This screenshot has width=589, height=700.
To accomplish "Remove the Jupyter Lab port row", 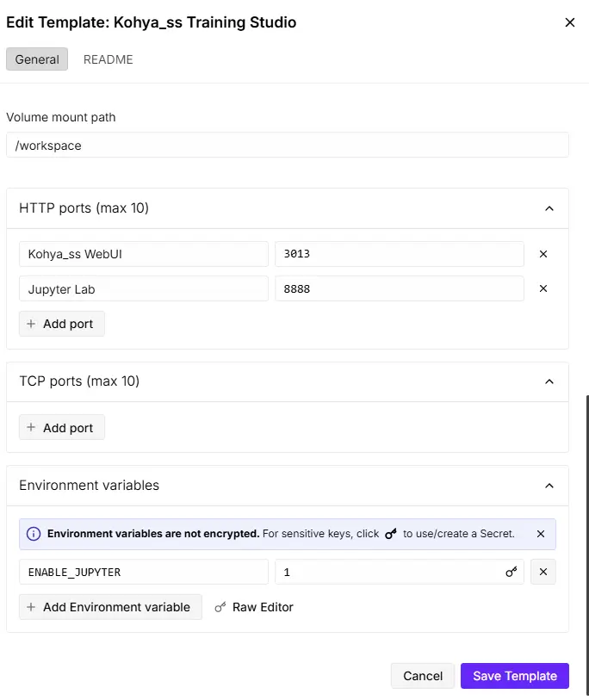I will coord(543,288).
